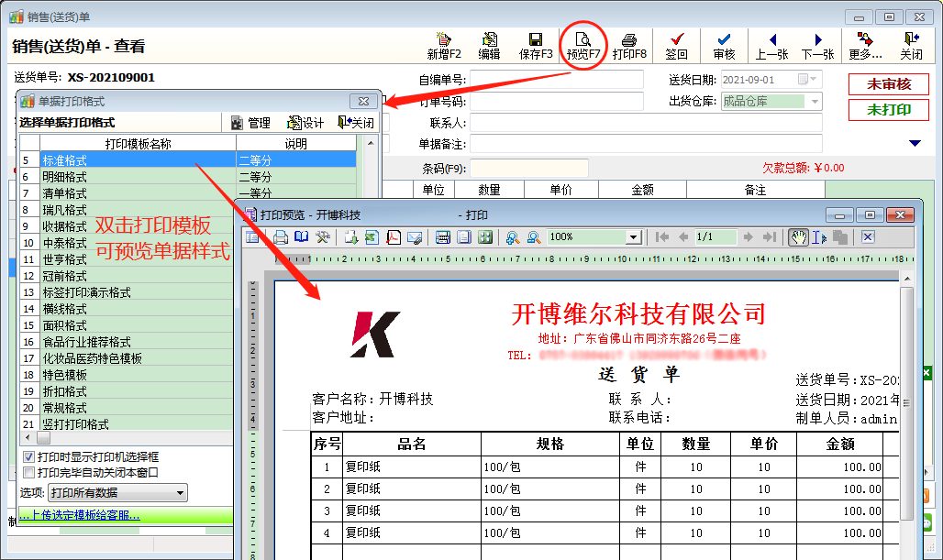Screen dimensions: 943x560
Task: Click the 签回 red checkmark icon
Action: [677, 39]
